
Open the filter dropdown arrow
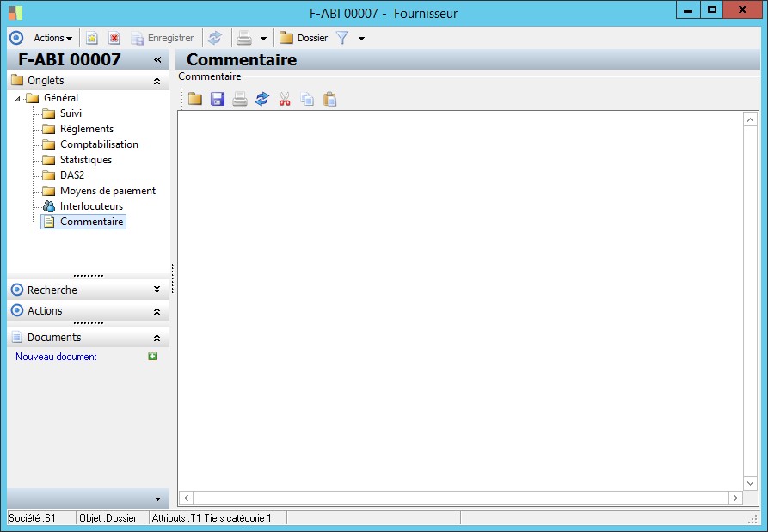361,38
